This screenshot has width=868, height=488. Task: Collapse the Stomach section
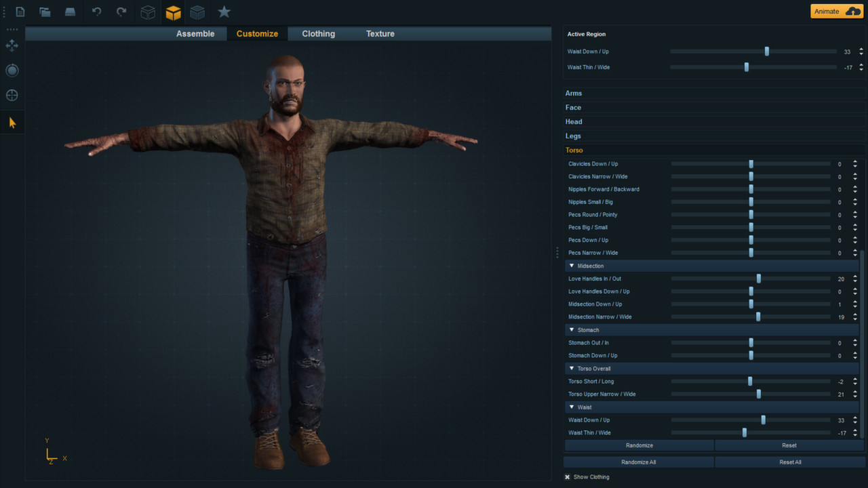click(x=572, y=329)
